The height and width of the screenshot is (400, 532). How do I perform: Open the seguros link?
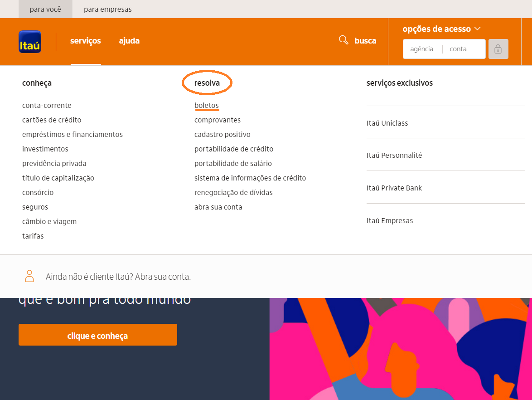point(35,207)
